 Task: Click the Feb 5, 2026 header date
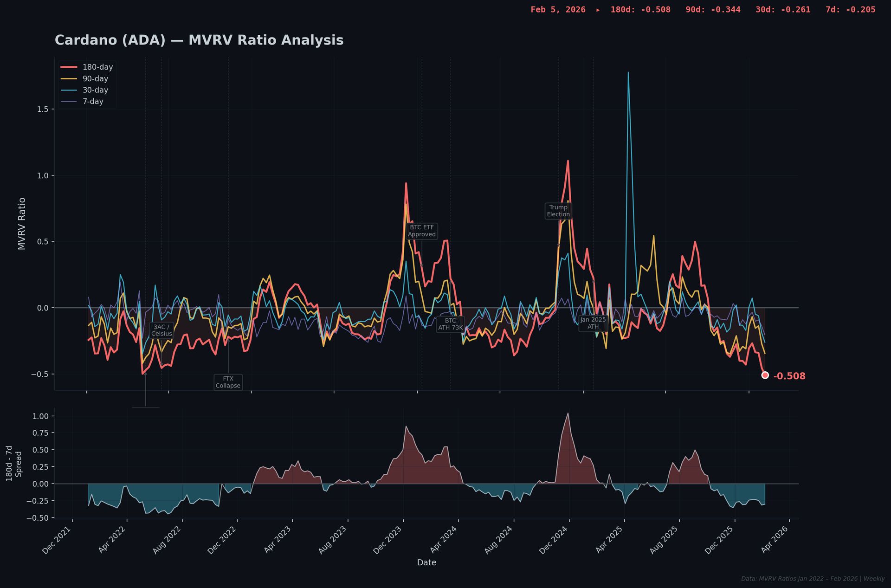(558, 10)
